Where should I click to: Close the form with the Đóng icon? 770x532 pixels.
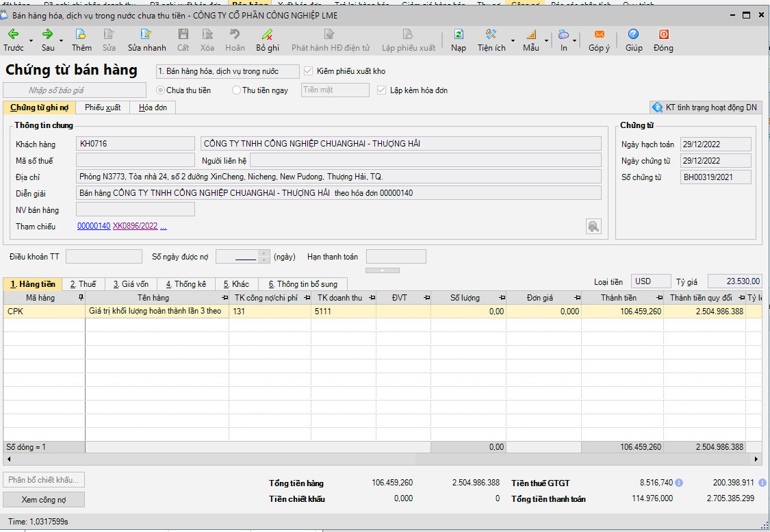663,34
